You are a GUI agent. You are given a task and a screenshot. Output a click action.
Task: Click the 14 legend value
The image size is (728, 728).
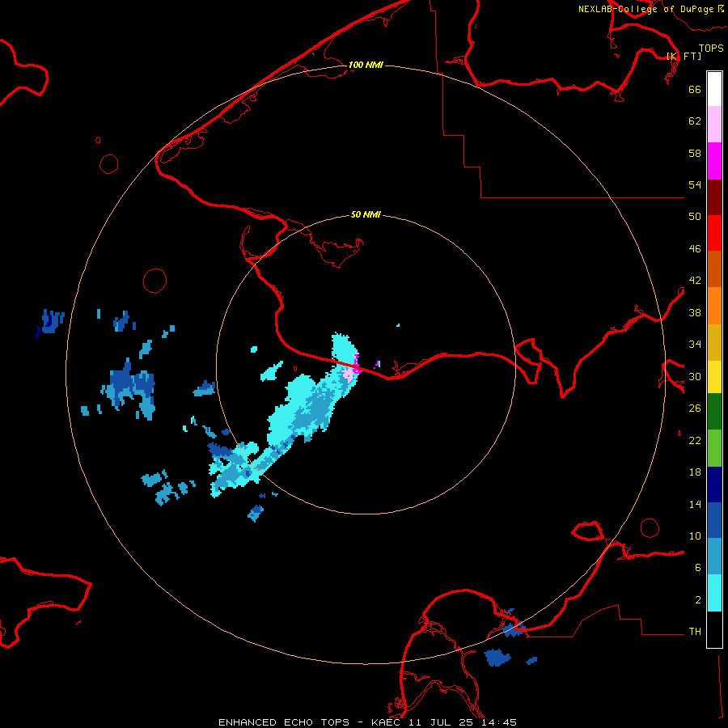click(695, 504)
